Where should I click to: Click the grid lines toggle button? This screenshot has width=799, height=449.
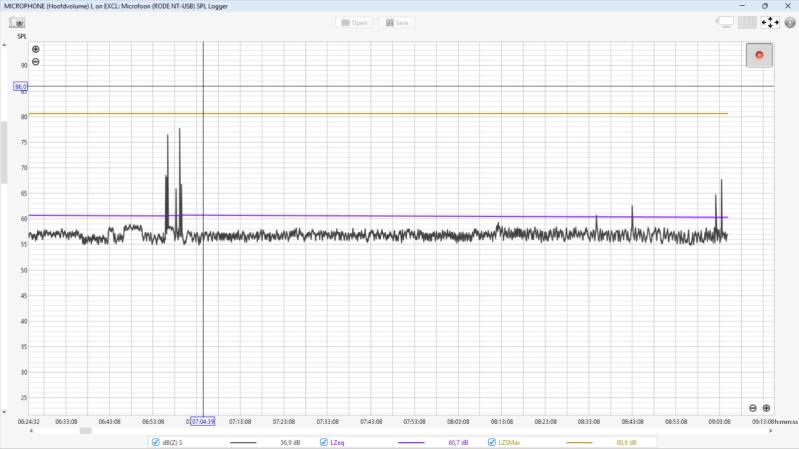(x=748, y=22)
